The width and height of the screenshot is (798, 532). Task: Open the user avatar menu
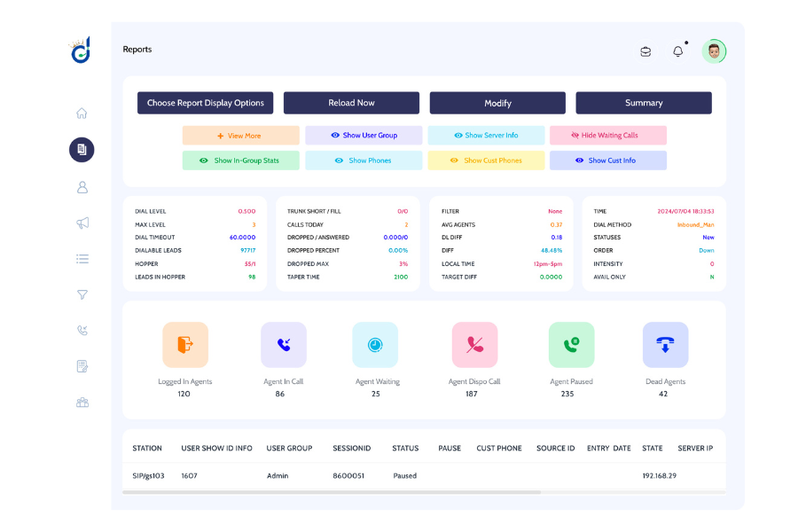point(714,51)
